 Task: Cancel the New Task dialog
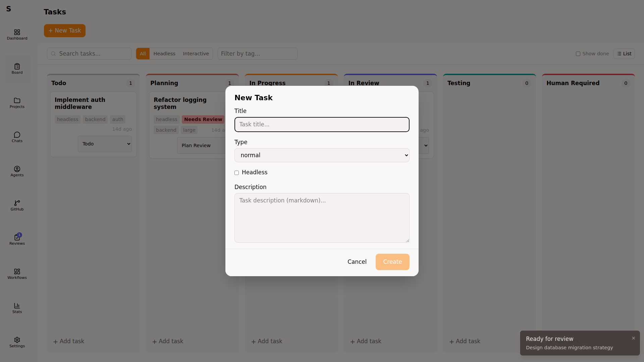[x=357, y=262]
